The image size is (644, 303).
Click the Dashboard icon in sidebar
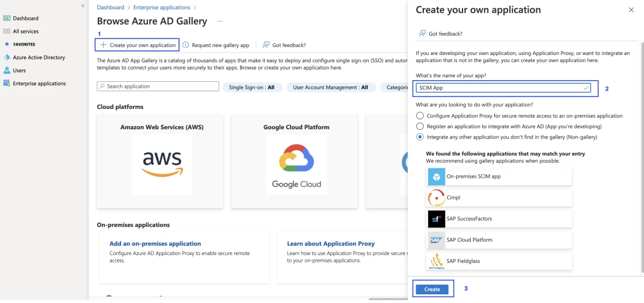pyautogui.click(x=6, y=18)
